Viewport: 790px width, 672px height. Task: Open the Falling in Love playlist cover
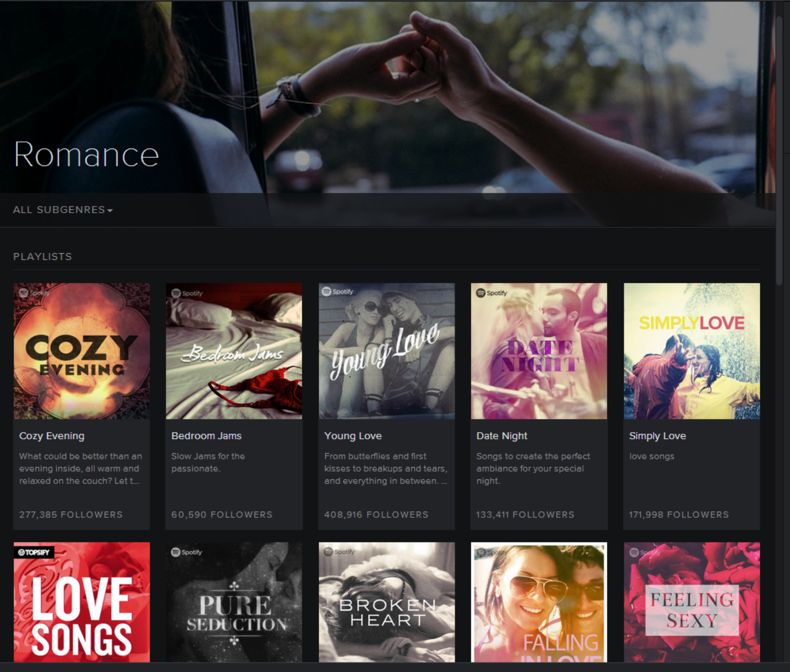(x=539, y=602)
